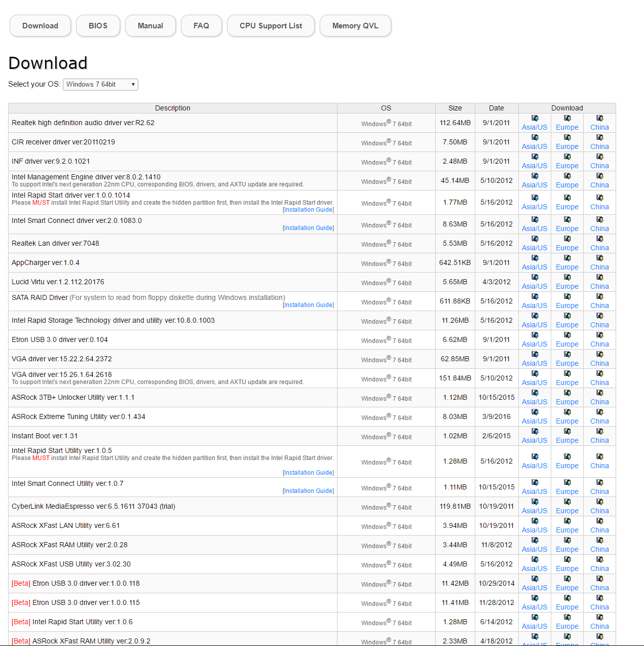Viewport: 644px width, 646px height.
Task: Click China download icon for Lucid Virtu
Action: pyautogui.click(x=599, y=277)
